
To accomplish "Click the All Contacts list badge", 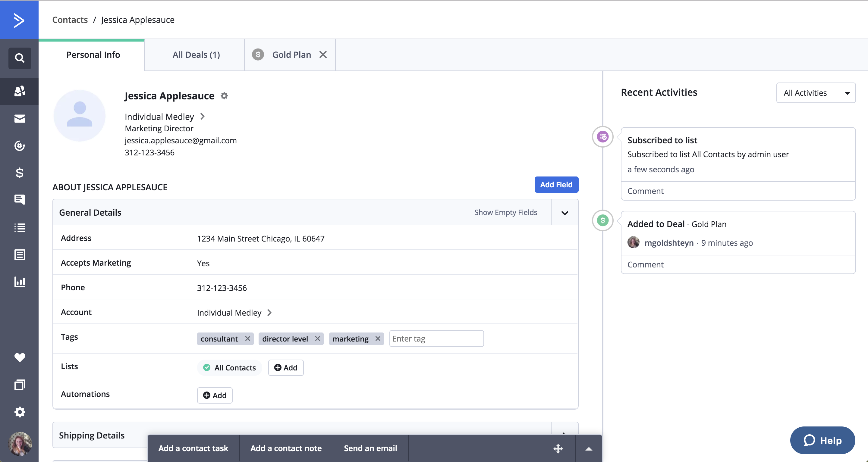I will (x=229, y=368).
